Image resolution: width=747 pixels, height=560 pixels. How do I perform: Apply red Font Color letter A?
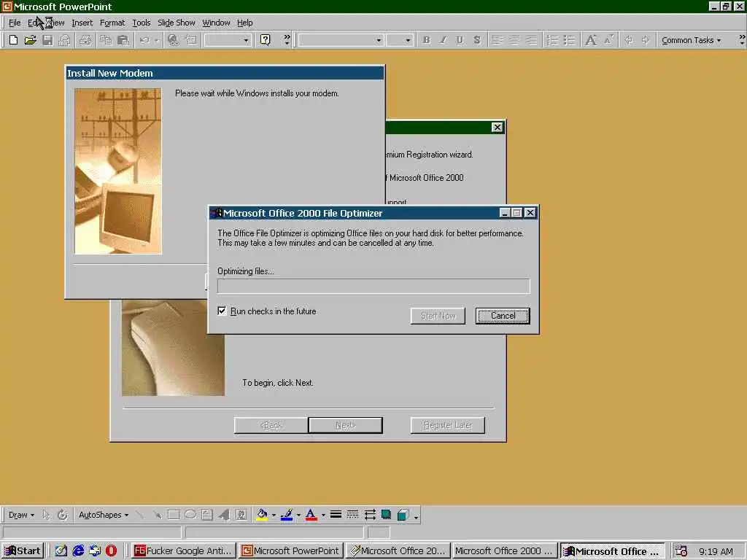[311, 515]
